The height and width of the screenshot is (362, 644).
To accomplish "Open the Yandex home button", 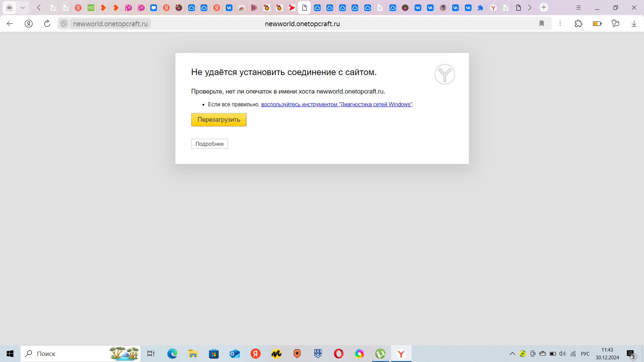I will 29,23.
